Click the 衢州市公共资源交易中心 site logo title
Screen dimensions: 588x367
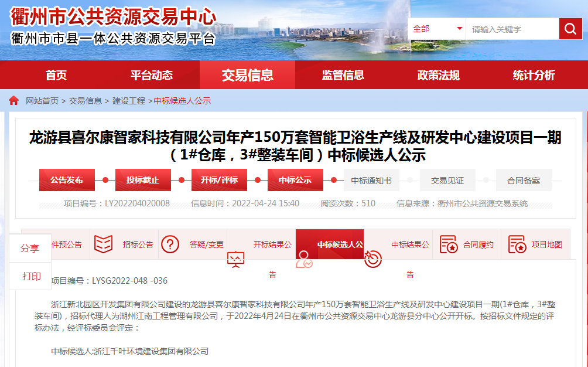click(113, 16)
